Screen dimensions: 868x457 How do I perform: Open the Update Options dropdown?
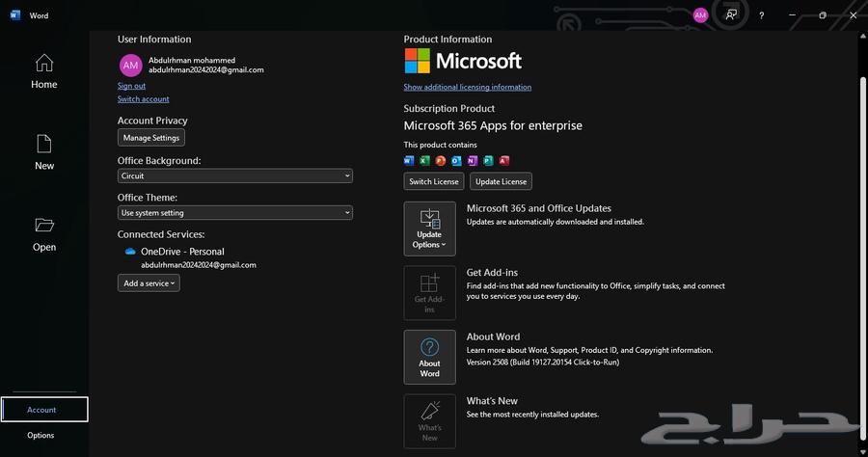(429, 228)
